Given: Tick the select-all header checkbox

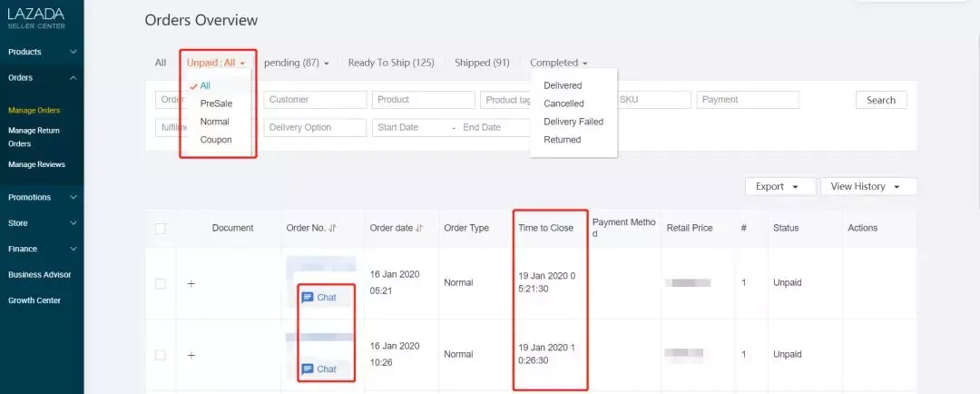Looking at the screenshot, I should [x=160, y=228].
